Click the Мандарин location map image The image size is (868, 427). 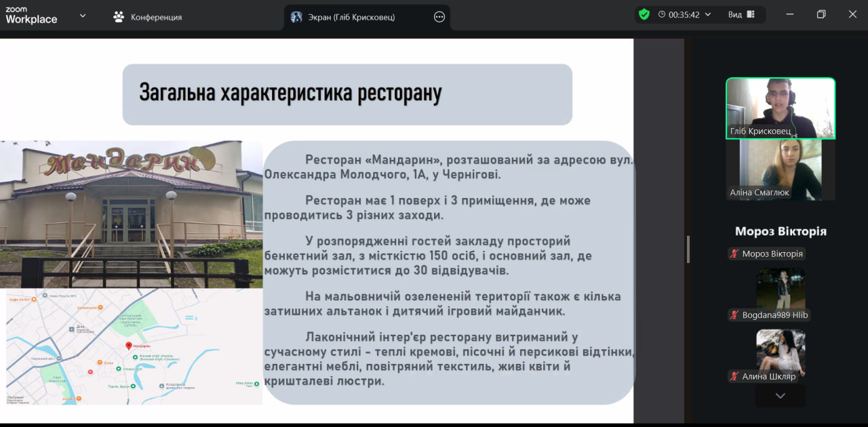tap(134, 347)
